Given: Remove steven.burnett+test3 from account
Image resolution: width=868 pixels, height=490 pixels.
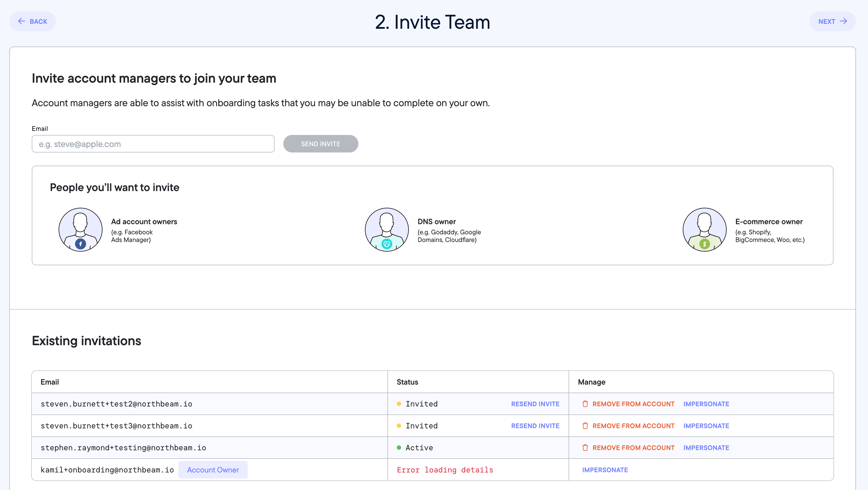Looking at the screenshot, I should (628, 426).
